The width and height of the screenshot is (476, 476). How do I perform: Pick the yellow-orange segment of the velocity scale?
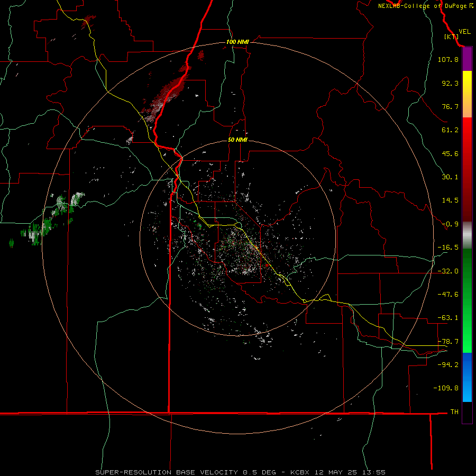[467, 94]
